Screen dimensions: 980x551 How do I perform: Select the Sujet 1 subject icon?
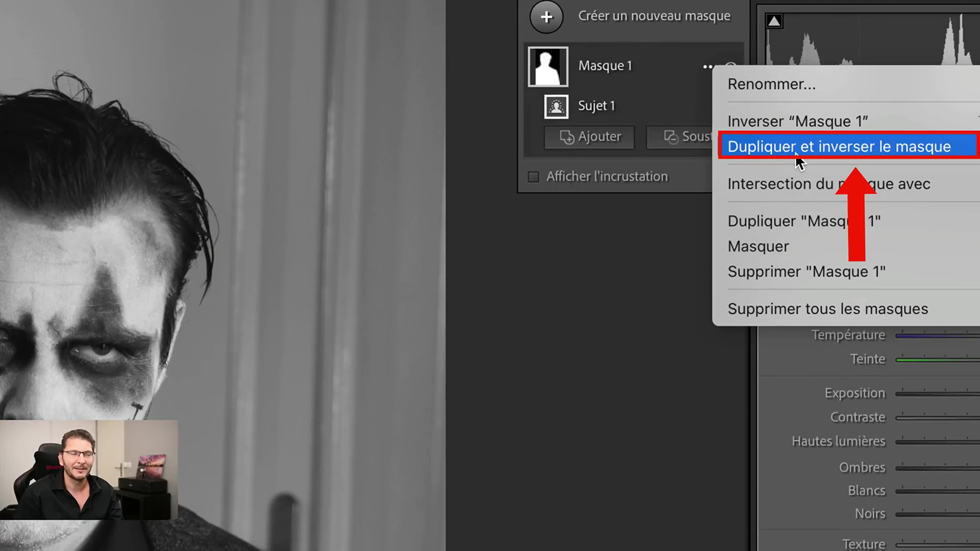556,106
